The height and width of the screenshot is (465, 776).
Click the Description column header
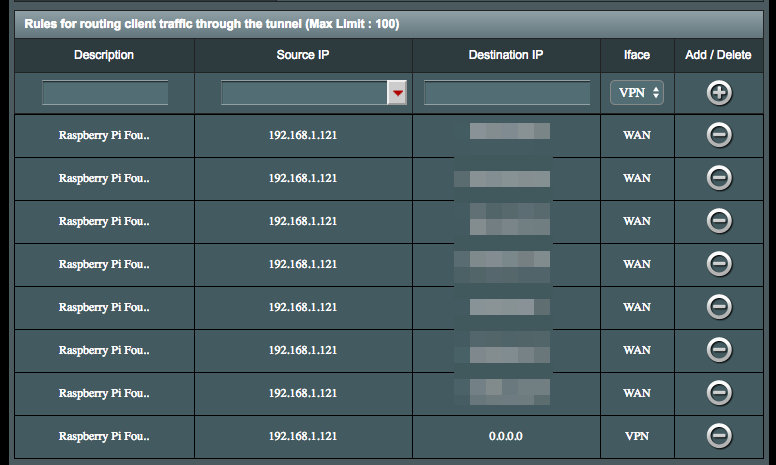[104, 55]
